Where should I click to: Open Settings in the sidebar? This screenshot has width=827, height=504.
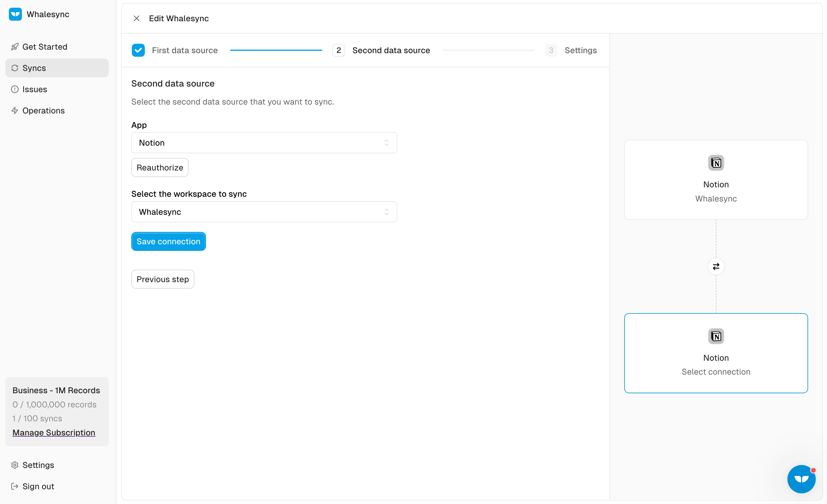pyautogui.click(x=57, y=465)
